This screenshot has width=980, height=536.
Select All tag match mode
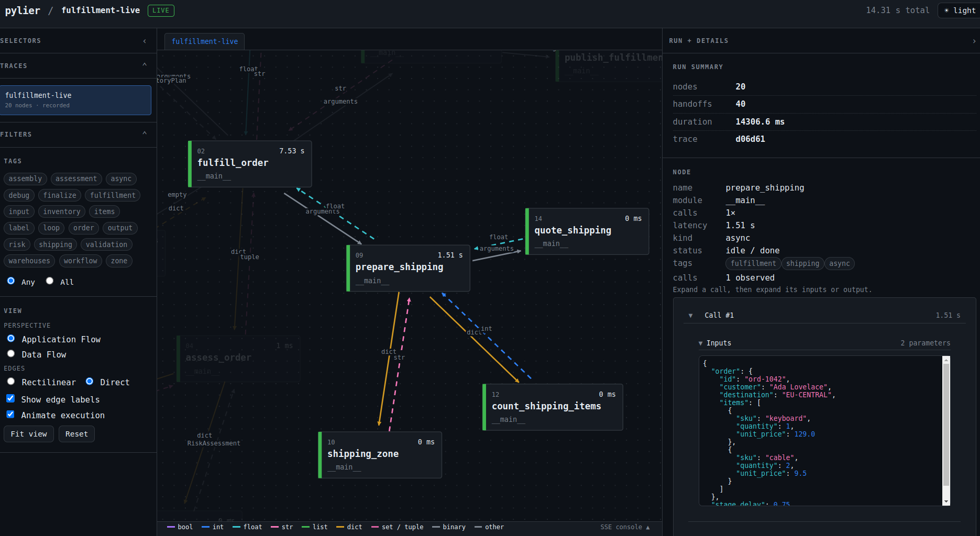[50, 281]
